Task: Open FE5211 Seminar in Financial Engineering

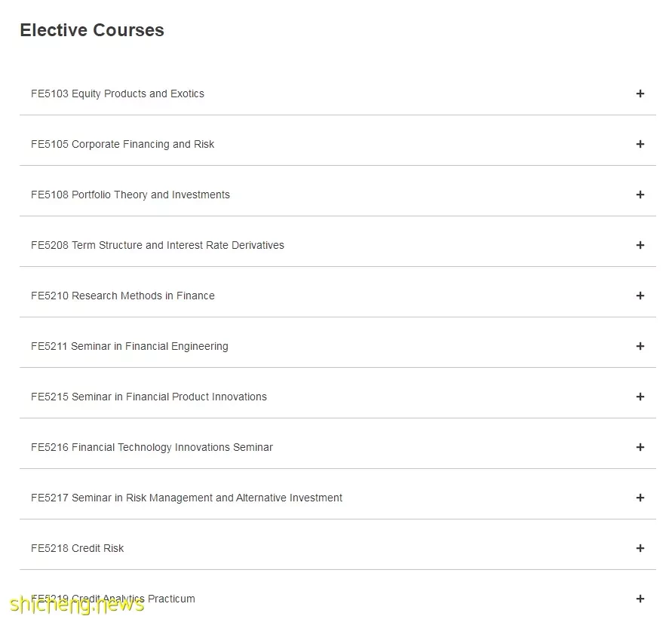Action: pos(130,347)
